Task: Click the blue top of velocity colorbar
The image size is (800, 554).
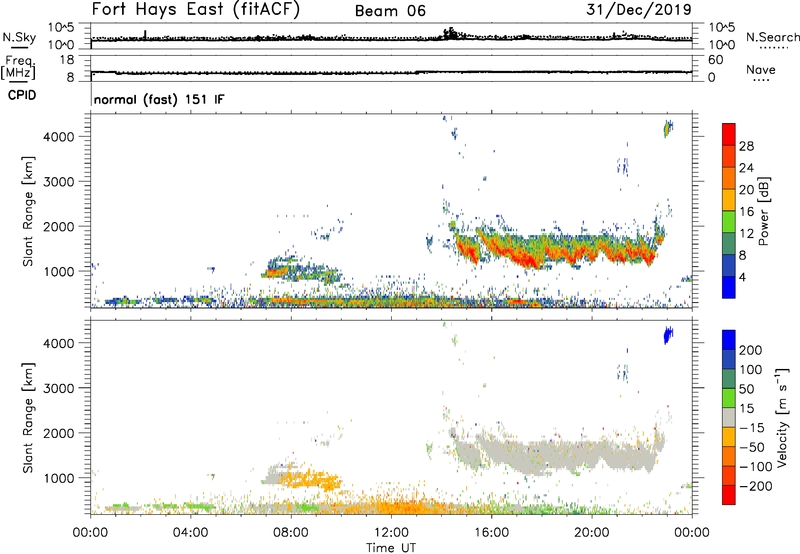Action: 729,340
